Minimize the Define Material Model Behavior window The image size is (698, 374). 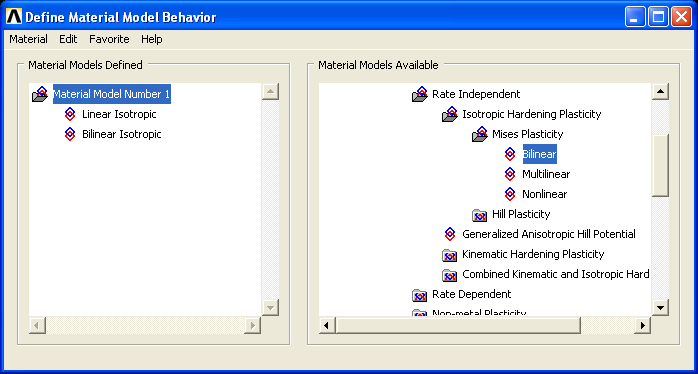tap(635, 17)
